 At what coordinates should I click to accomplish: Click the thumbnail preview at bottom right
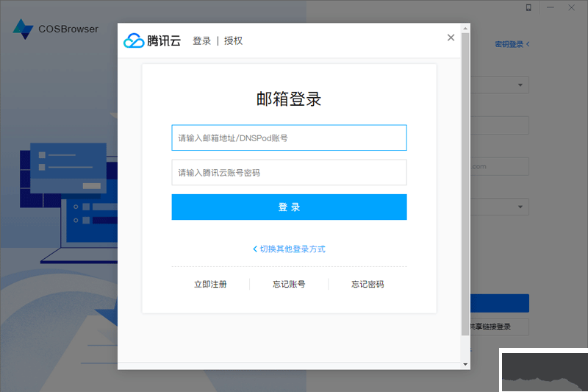[x=545, y=371]
